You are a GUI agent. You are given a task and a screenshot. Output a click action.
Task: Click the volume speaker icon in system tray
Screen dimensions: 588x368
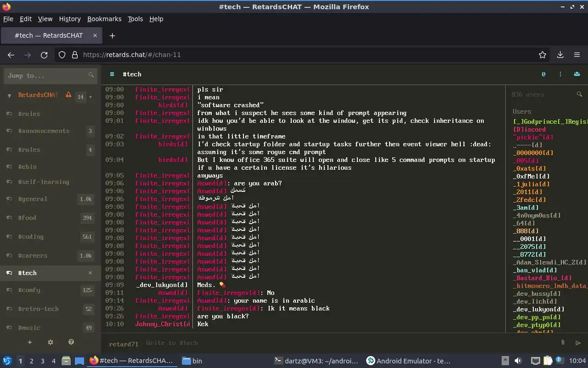(518, 361)
